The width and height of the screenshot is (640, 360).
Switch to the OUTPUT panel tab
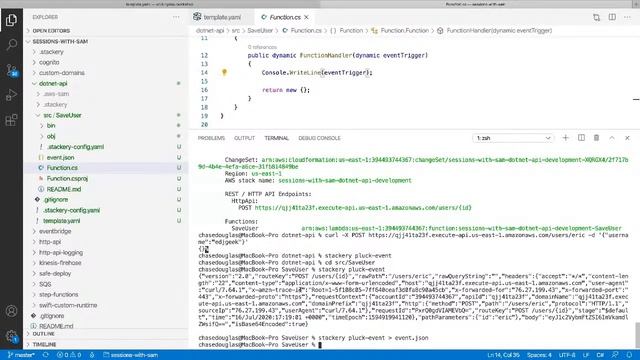coord(244,138)
